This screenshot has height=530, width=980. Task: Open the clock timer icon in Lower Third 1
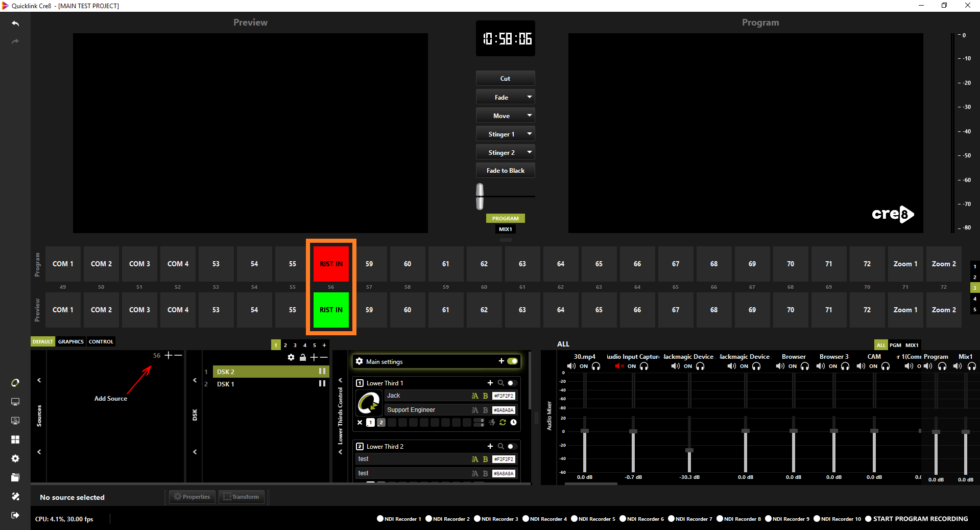click(514, 422)
